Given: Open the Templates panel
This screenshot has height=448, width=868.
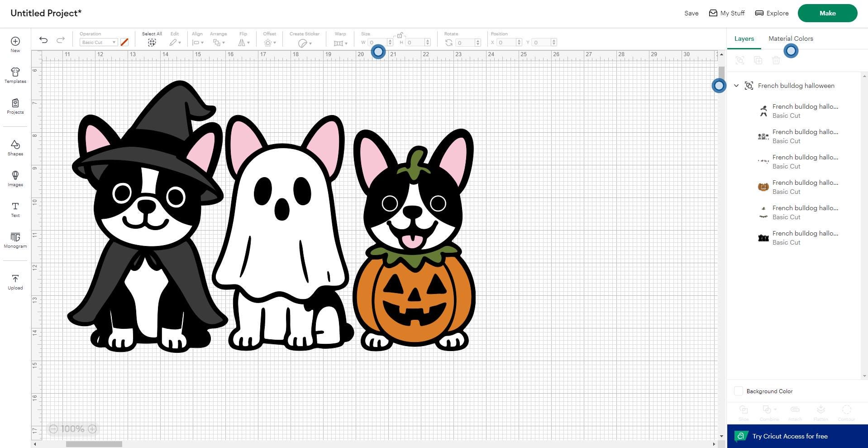Looking at the screenshot, I should click(x=15, y=75).
